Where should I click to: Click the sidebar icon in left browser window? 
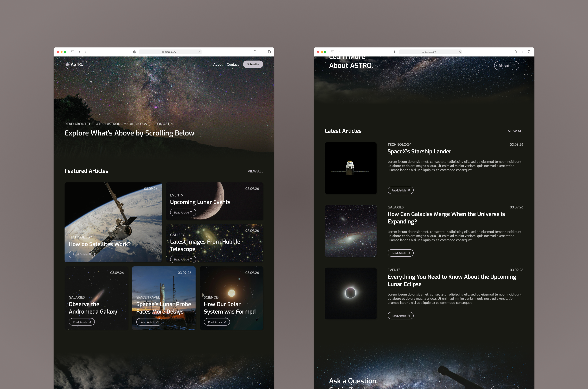pyautogui.click(x=72, y=52)
